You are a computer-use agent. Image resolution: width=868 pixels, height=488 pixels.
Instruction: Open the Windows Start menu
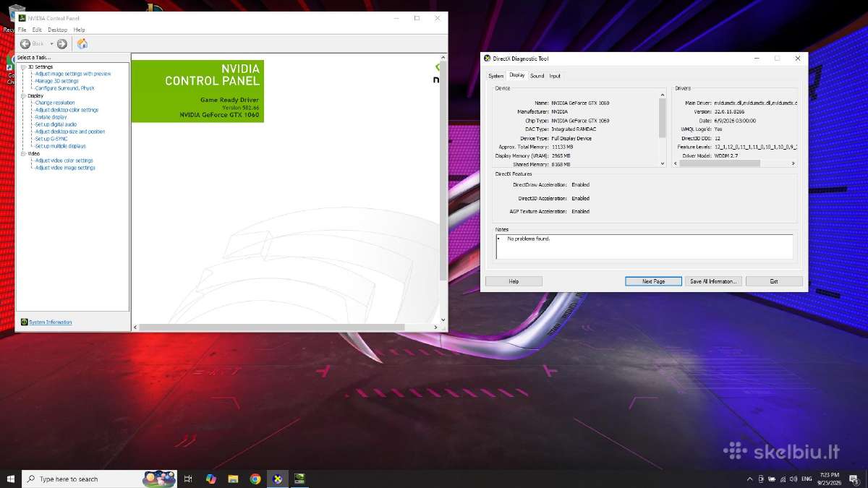click(x=11, y=479)
